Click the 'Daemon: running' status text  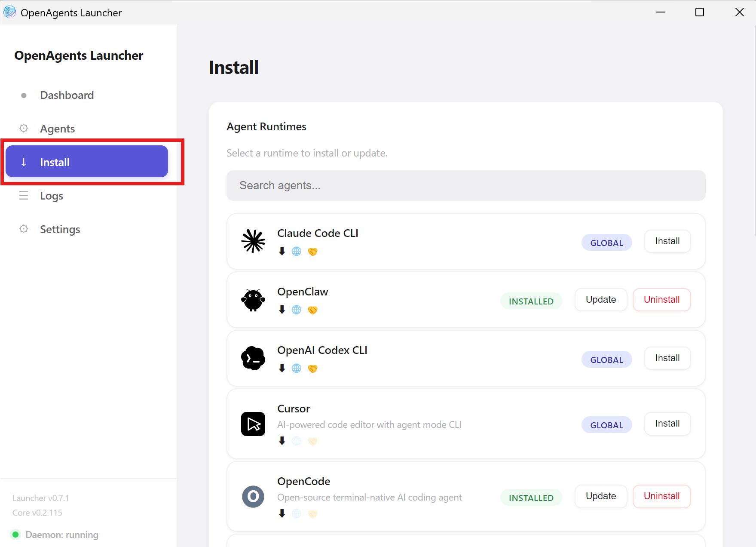pyautogui.click(x=62, y=535)
